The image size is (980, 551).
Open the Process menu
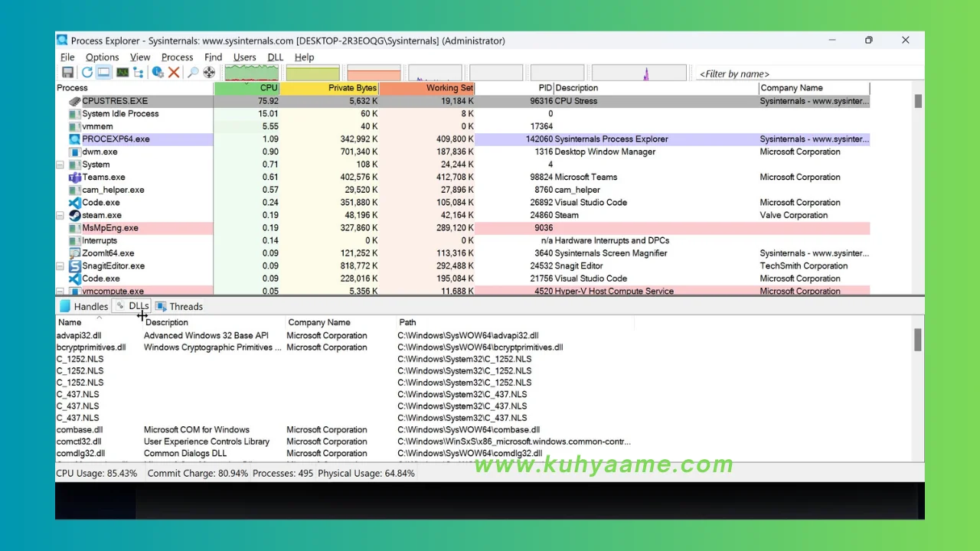point(177,57)
